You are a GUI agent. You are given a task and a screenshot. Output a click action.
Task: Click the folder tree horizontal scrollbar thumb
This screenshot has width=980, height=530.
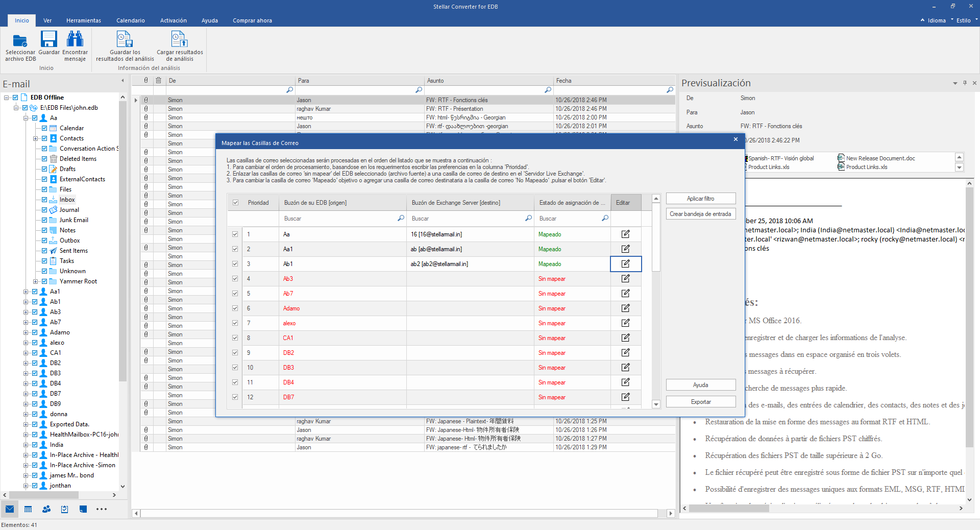click(x=43, y=495)
